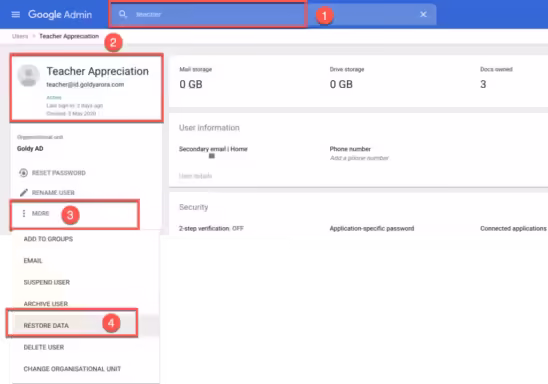Click Mail storage 0 GB value

click(191, 84)
